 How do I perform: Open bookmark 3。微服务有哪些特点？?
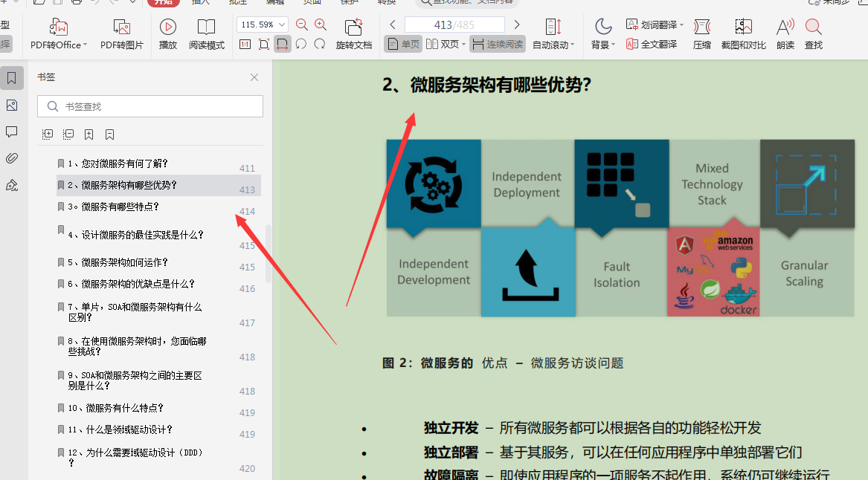click(114, 207)
